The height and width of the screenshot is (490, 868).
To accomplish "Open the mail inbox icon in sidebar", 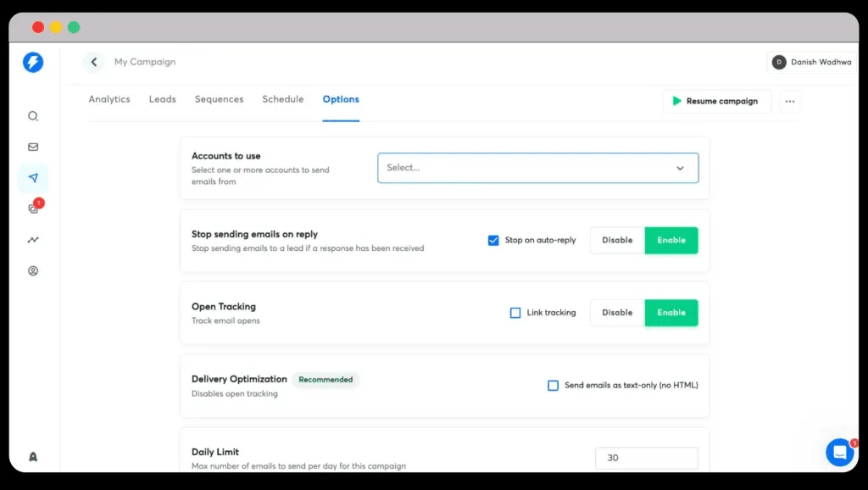I will (33, 147).
